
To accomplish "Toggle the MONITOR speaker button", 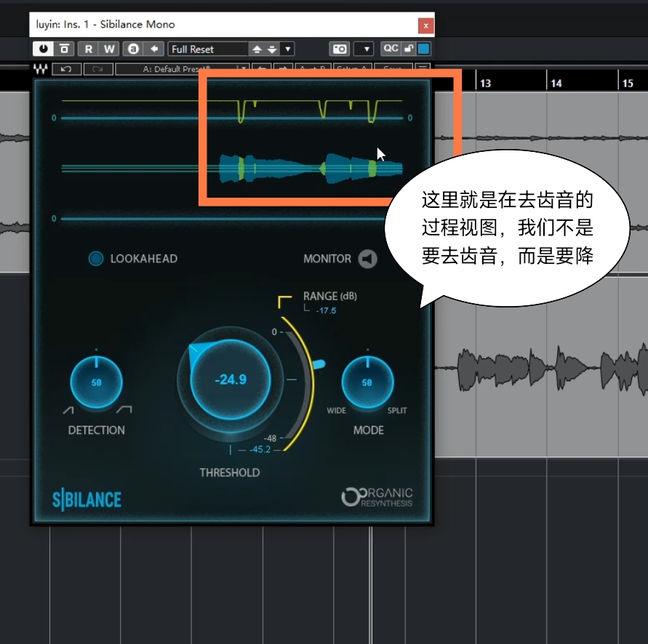I will tap(367, 259).
